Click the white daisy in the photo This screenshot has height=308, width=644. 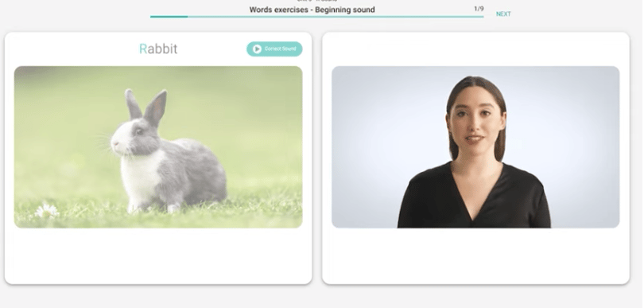pyautogui.click(x=47, y=211)
